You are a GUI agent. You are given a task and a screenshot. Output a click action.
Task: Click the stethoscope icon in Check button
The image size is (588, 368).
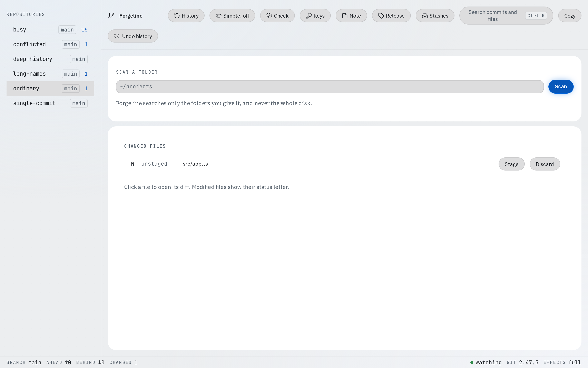click(269, 16)
